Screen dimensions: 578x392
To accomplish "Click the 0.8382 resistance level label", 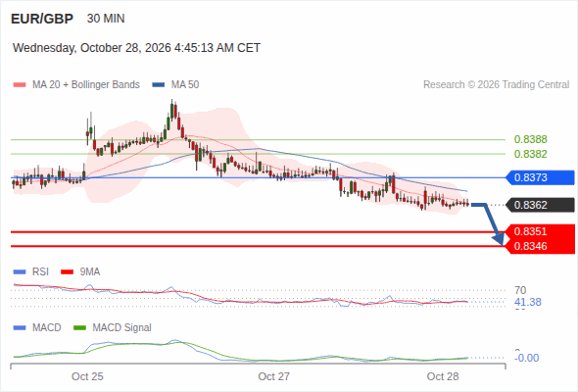I will 530,154.
